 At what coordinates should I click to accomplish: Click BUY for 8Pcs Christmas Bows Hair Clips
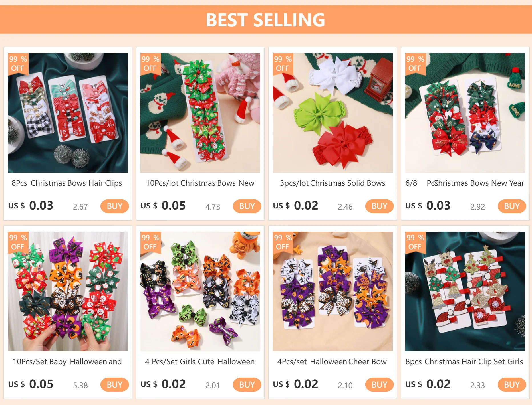coord(114,206)
